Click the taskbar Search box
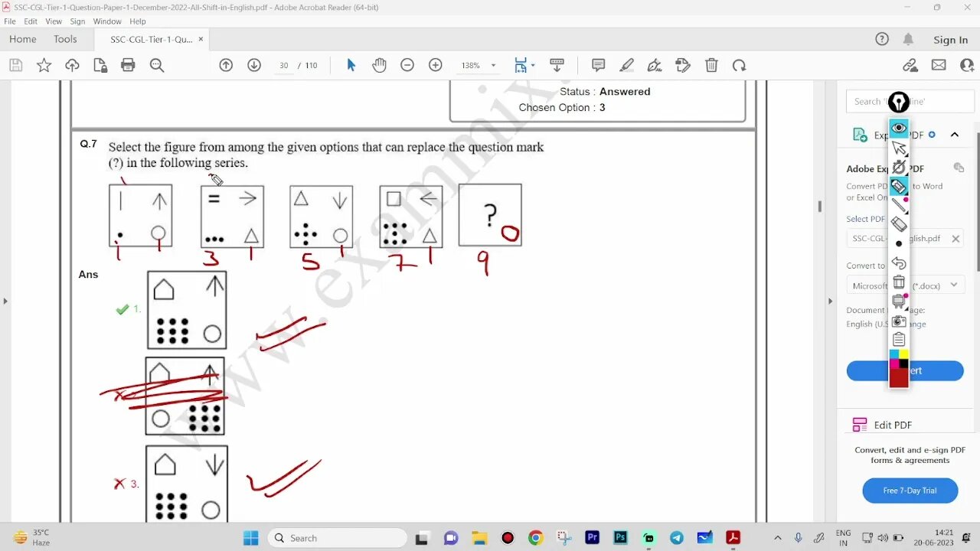 [x=338, y=538]
